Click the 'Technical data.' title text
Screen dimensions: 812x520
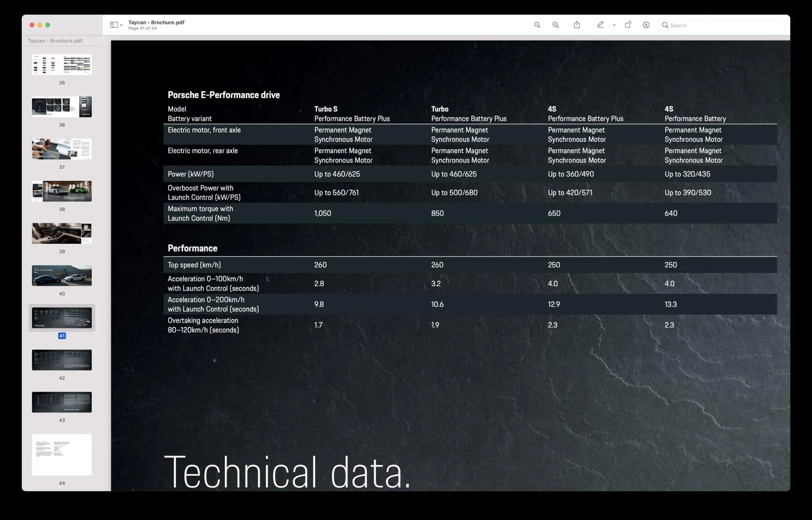pyautogui.click(x=287, y=472)
